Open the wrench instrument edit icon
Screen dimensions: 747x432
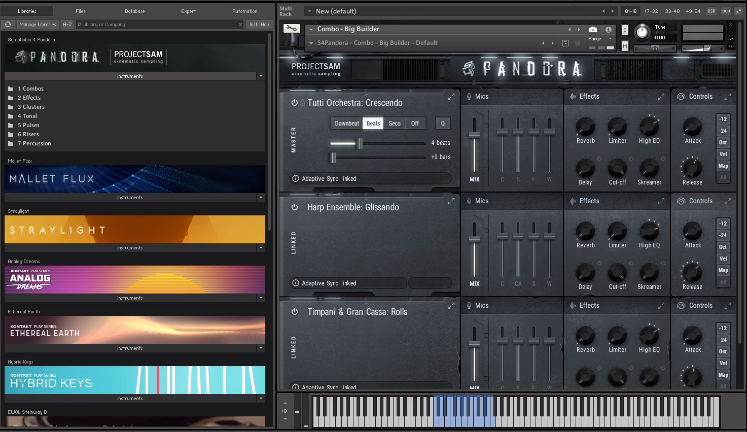coord(291,29)
